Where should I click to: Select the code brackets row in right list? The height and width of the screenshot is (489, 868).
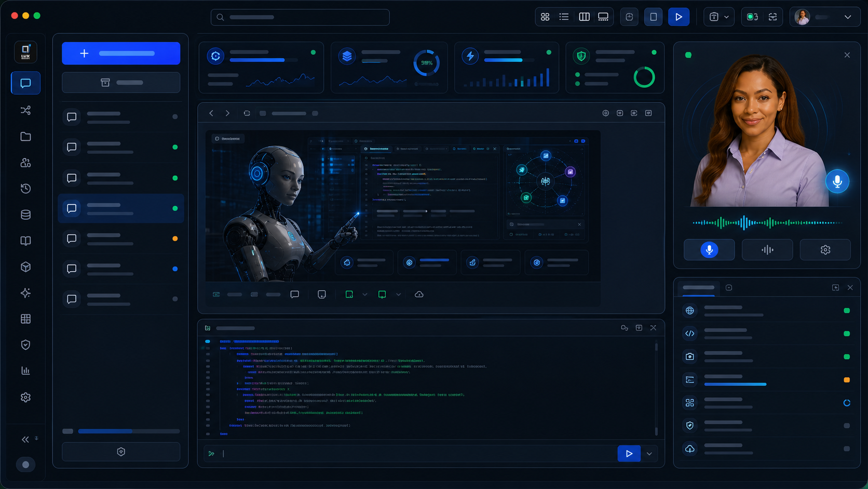(767, 334)
